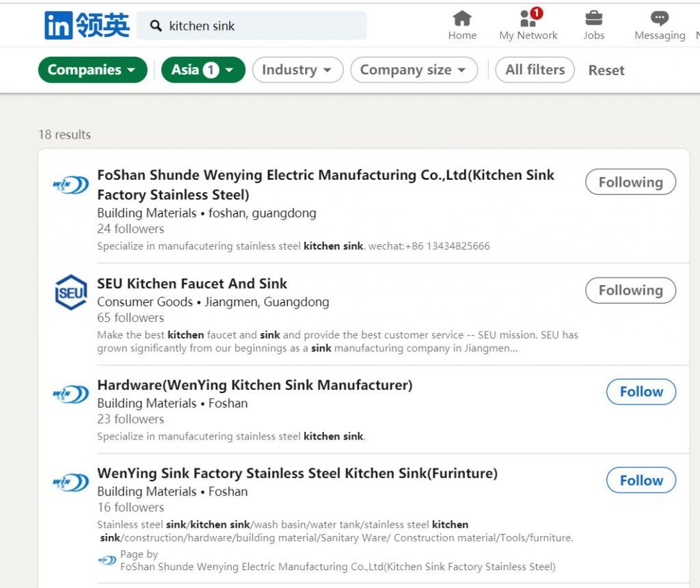The image size is (700, 588).
Task: Open the 'Page by' FoShan Shunde link
Action: click(x=338, y=567)
